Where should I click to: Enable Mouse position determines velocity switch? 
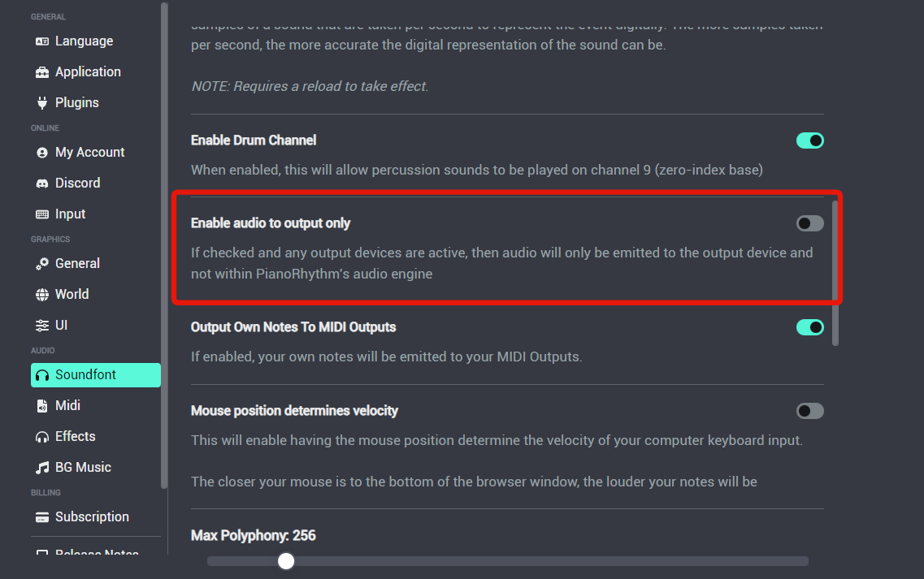click(x=809, y=411)
